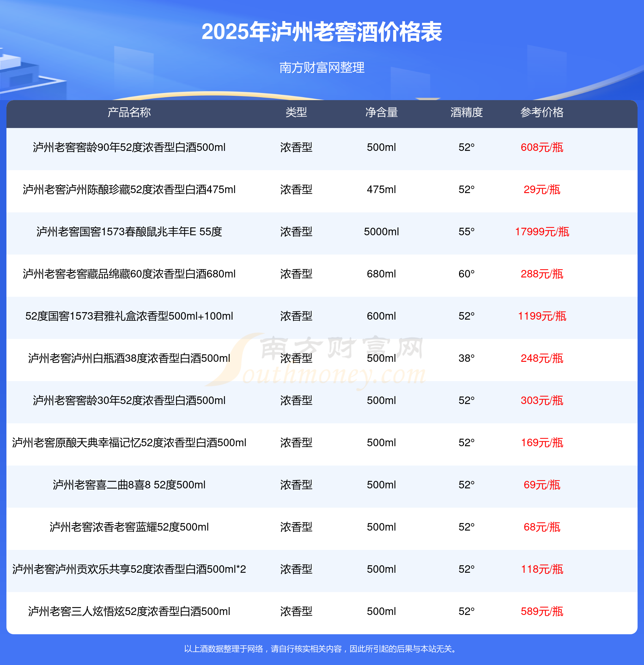Select the 60° alcohol content cell
This screenshot has width=644, height=665.
467,274
